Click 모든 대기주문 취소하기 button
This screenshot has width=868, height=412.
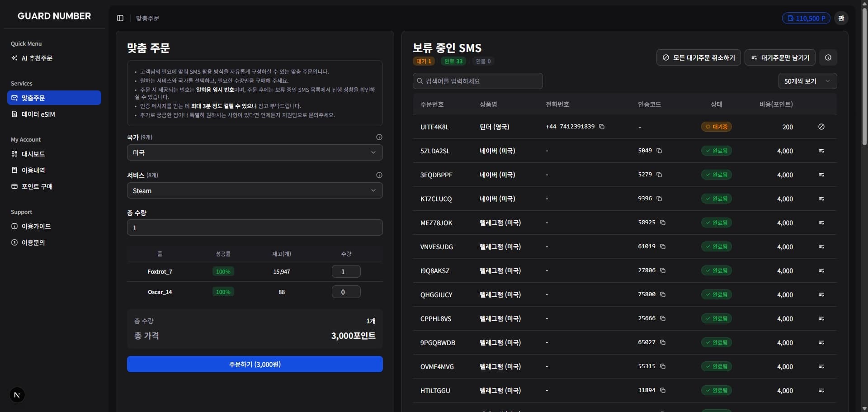click(x=698, y=57)
